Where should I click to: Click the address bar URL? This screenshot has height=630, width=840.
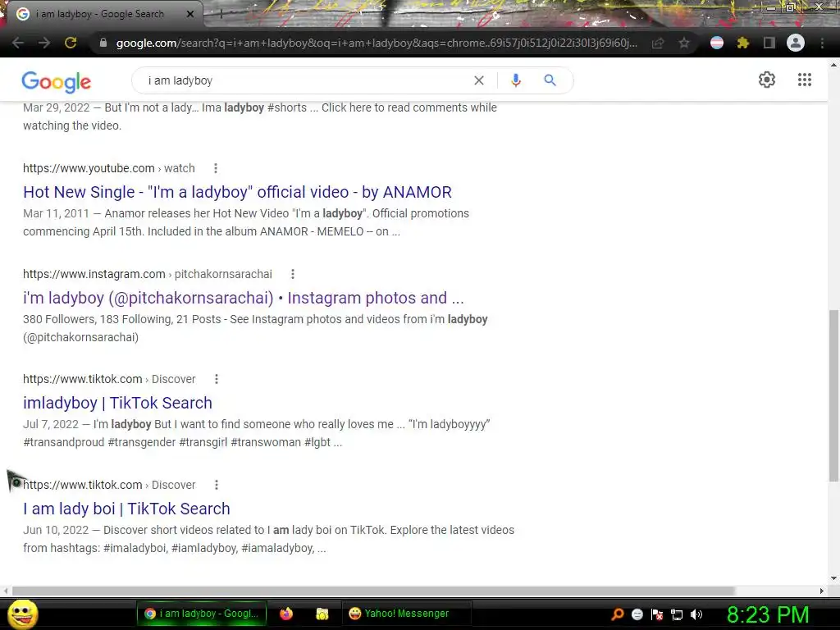click(377, 43)
